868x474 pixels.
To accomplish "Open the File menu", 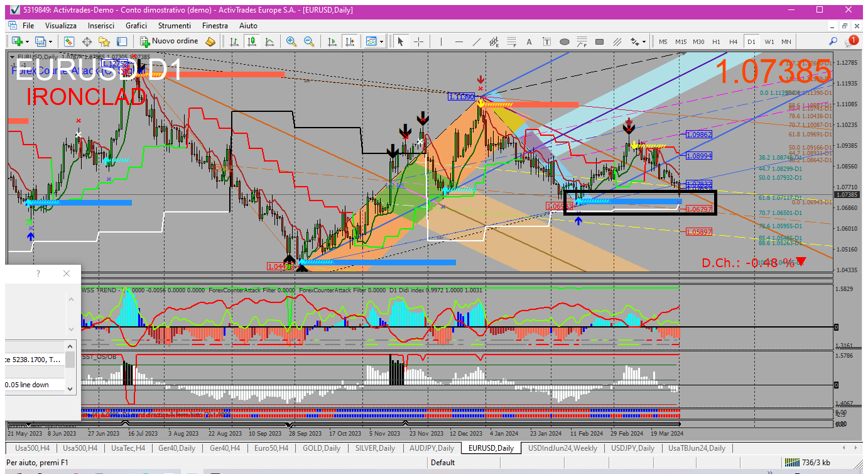I will tap(28, 26).
